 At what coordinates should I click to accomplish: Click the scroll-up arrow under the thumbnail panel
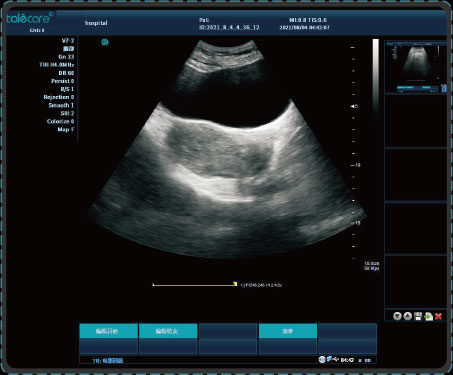coord(408,316)
